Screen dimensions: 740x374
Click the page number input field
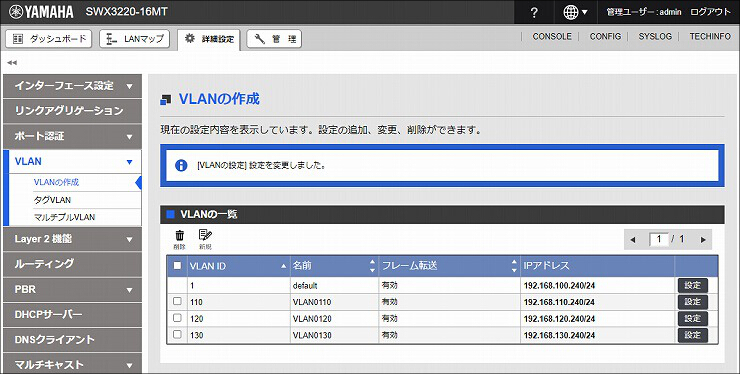(659, 239)
